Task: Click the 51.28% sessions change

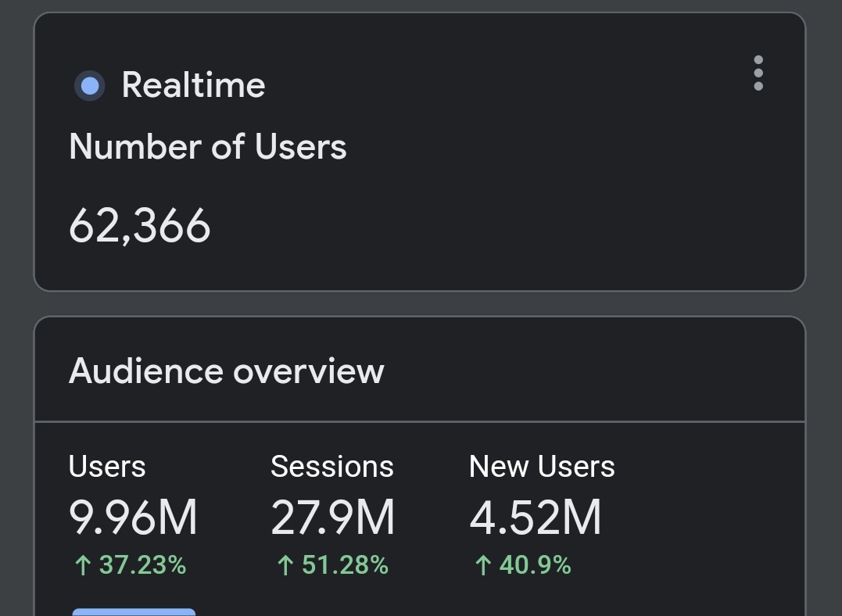Action: point(332,565)
